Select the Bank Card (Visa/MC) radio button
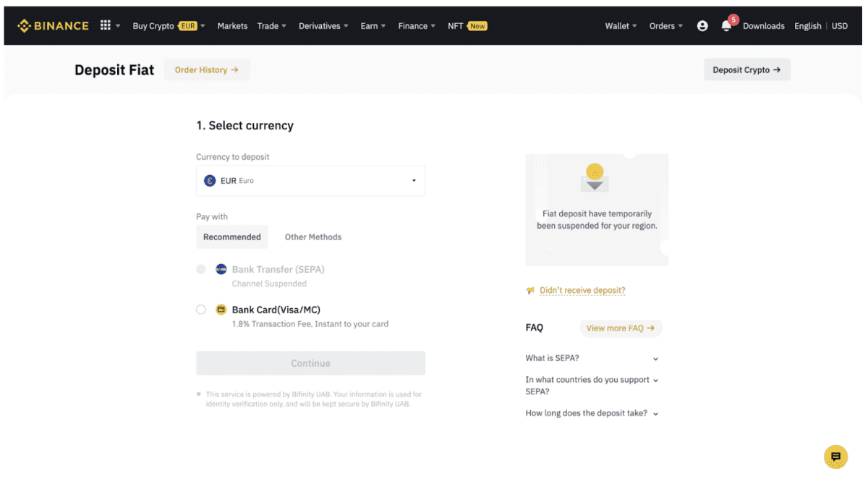 [x=201, y=310]
